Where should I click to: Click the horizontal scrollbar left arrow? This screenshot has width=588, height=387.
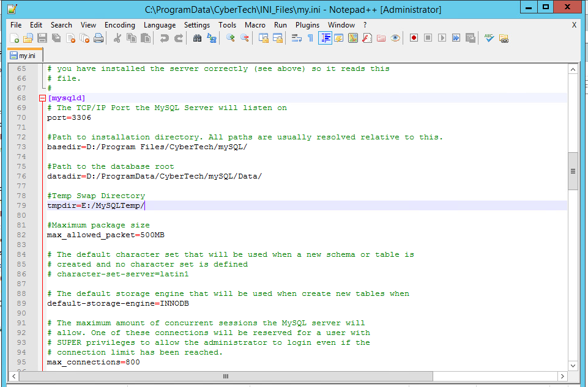pos(14,376)
